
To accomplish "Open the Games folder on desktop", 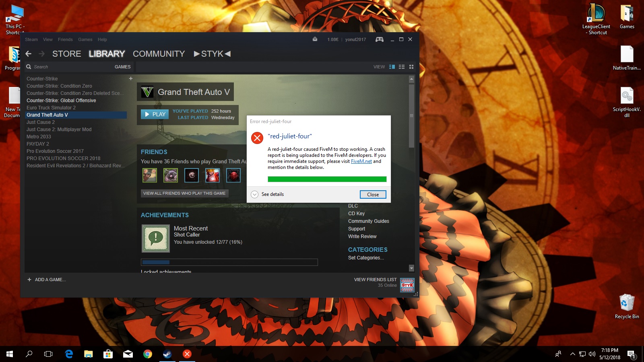I will (x=627, y=16).
